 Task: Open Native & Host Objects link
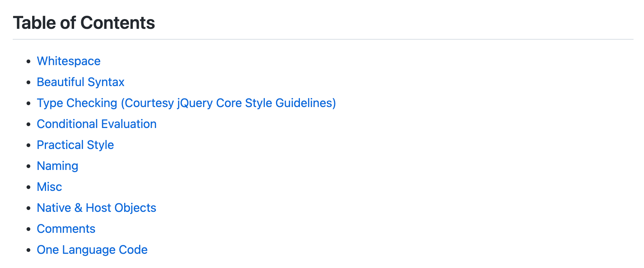pyautogui.click(x=96, y=208)
